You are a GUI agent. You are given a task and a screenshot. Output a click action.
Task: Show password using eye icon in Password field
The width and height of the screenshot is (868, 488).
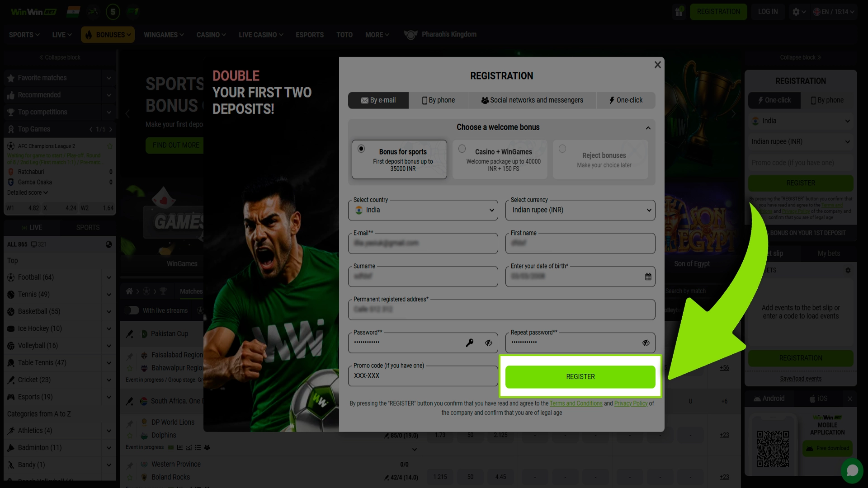pos(489,343)
